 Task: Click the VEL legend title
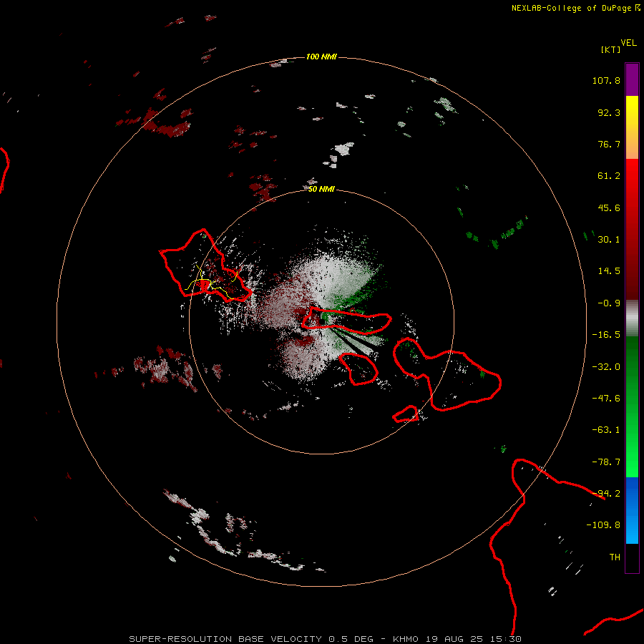[628, 43]
